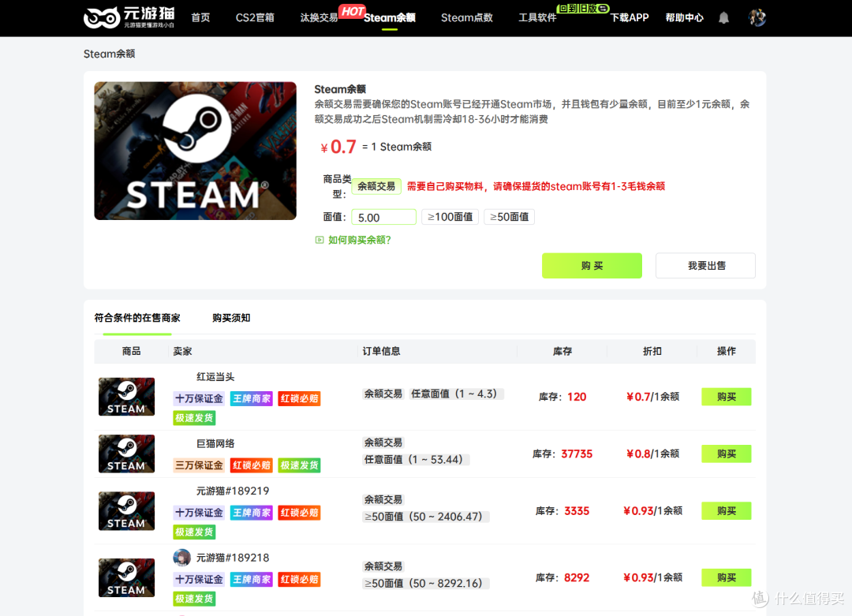Click the HOT badge on 汰换交易

pos(352,11)
